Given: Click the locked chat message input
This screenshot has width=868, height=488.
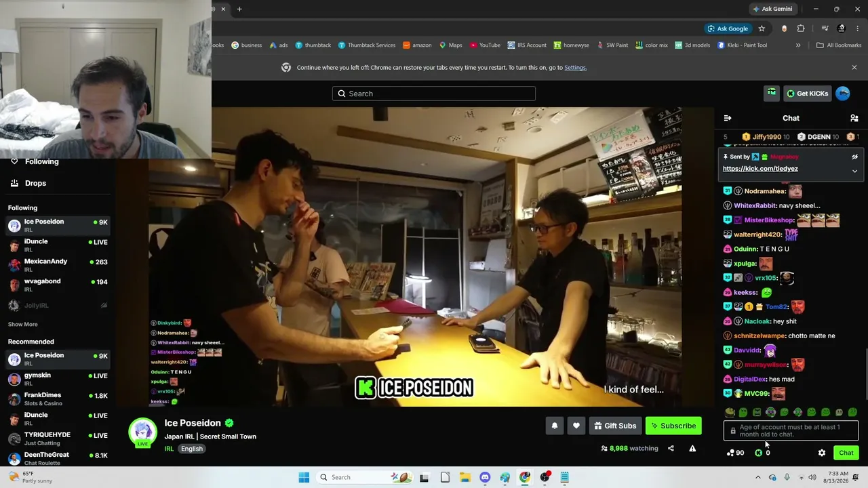Looking at the screenshot, I should click(x=791, y=430).
